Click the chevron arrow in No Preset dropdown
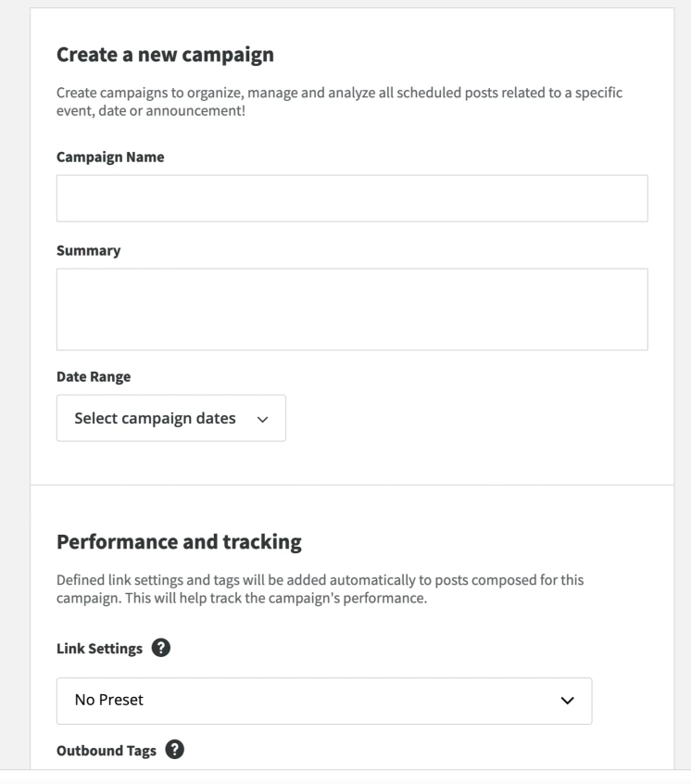This screenshot has height=784, width=691. pyautogui.click(x=567, y=701)
